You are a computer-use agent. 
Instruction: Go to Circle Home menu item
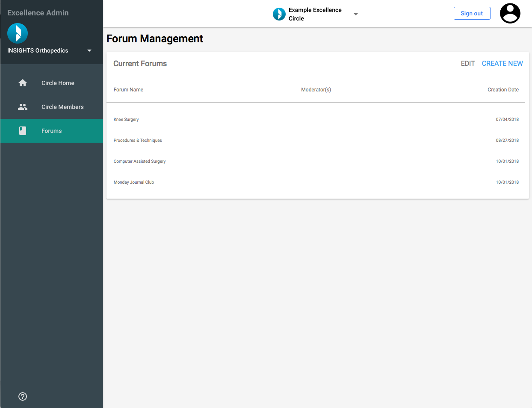52,83
